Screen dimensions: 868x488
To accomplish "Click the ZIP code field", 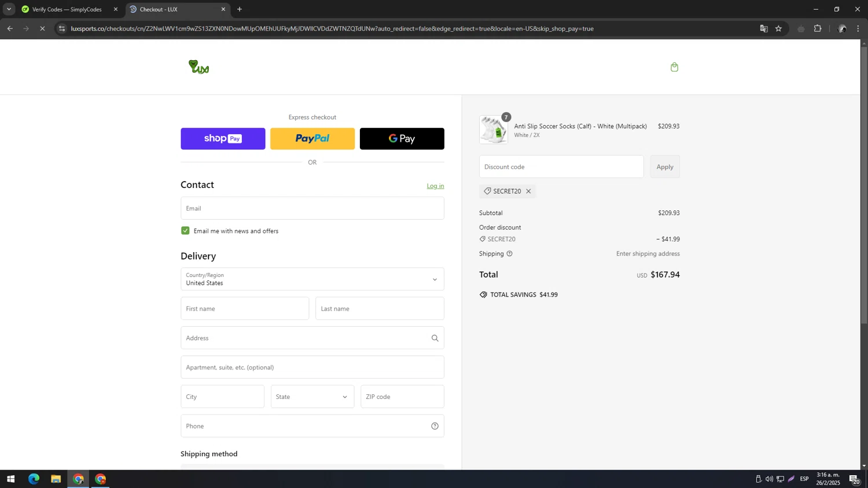I will click(402, 397).
